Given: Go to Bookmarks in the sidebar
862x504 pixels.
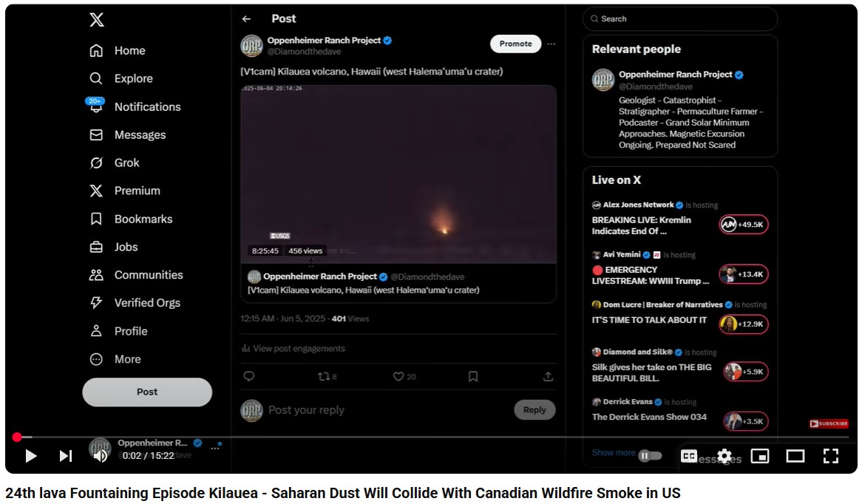Looking at the screenshot, I should coord(143,219).
